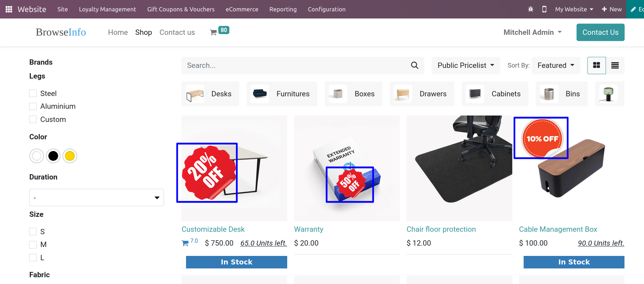This screenshot has height=284, width=644.
Task: Open the Reporting menu
Action: point(283,9)
